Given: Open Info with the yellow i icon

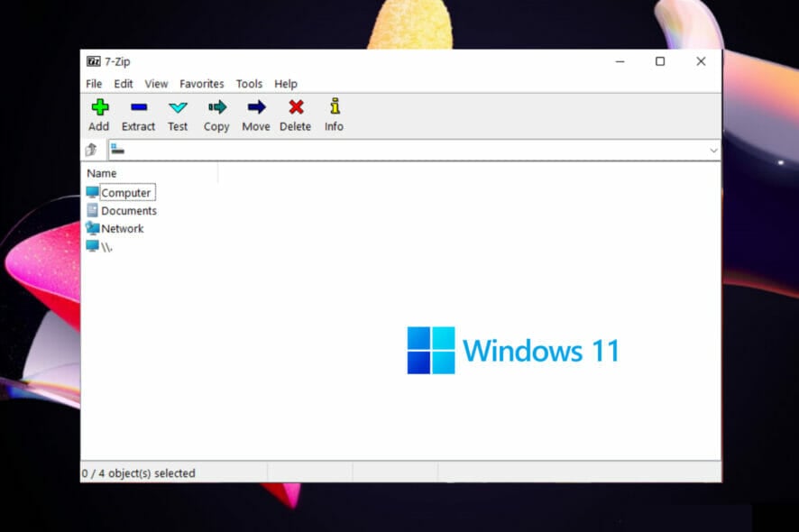Looking at the screenshot, I should [335, 106].
